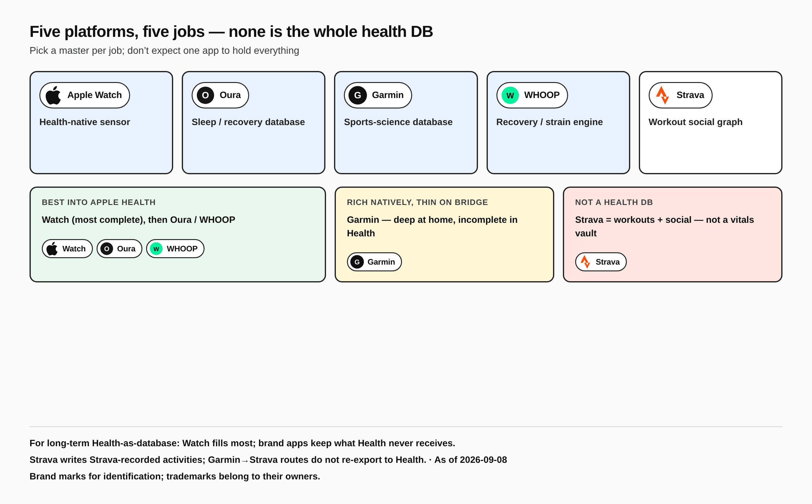The image size is (812, 504).
Task: Select the Strava label in top card
Action: (690, 95)
